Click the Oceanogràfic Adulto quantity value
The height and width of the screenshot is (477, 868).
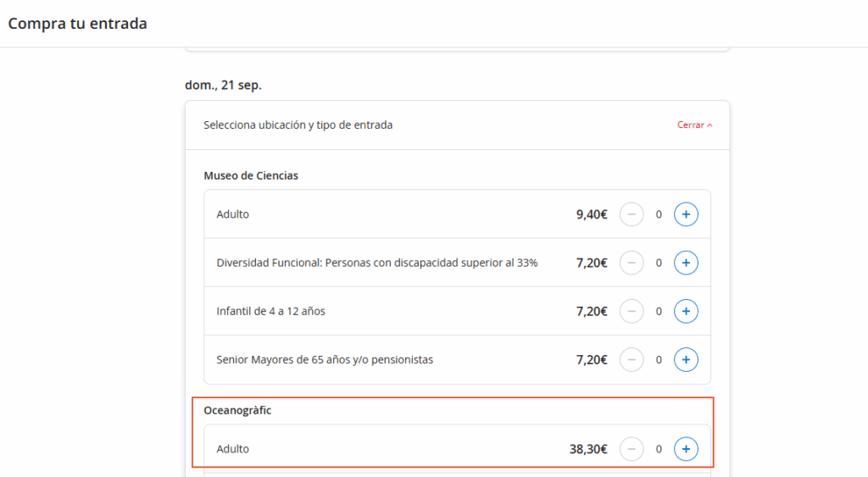(659, 449)
